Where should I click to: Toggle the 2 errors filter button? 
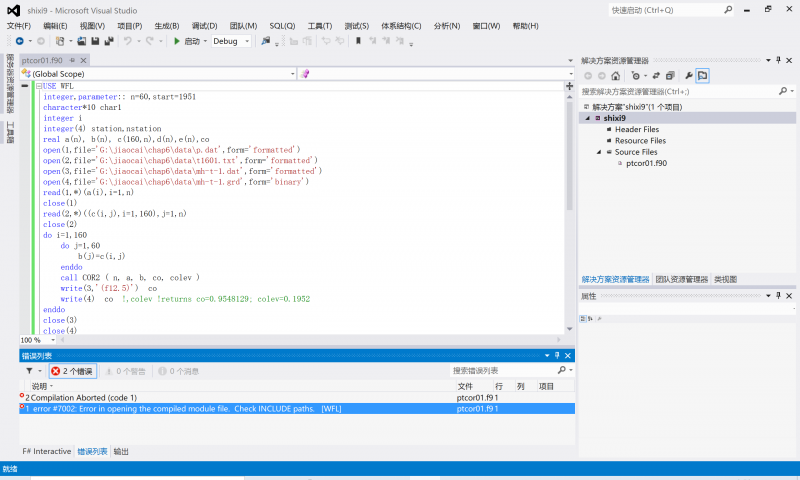[x=73, y=371]
